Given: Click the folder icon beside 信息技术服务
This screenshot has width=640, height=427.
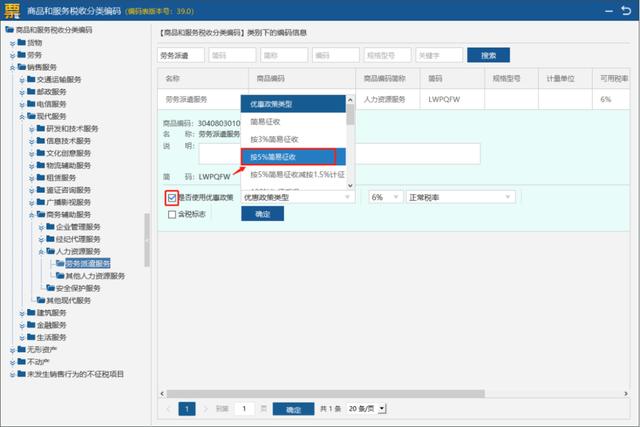Looking at the screenshot, I should [41, 140].
